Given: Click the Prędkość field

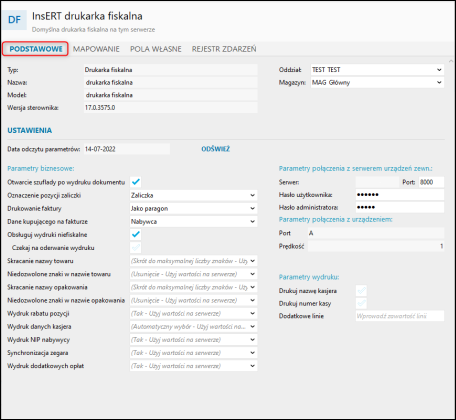Looking at the screenshot, I should pyautogui.click(x=376, y=246).
